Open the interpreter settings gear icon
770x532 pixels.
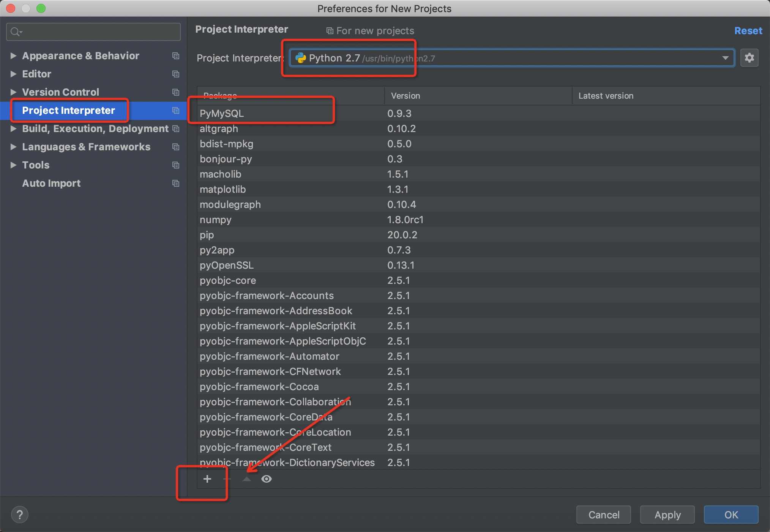[x=749, y=58]
